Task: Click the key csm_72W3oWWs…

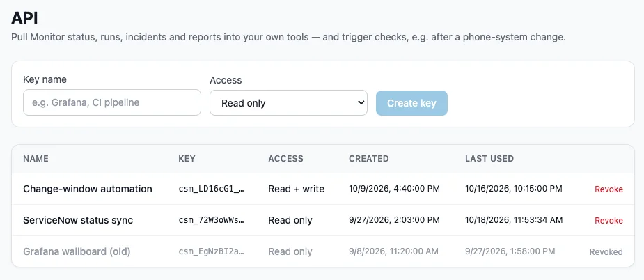Action: [x=212, y=220]
